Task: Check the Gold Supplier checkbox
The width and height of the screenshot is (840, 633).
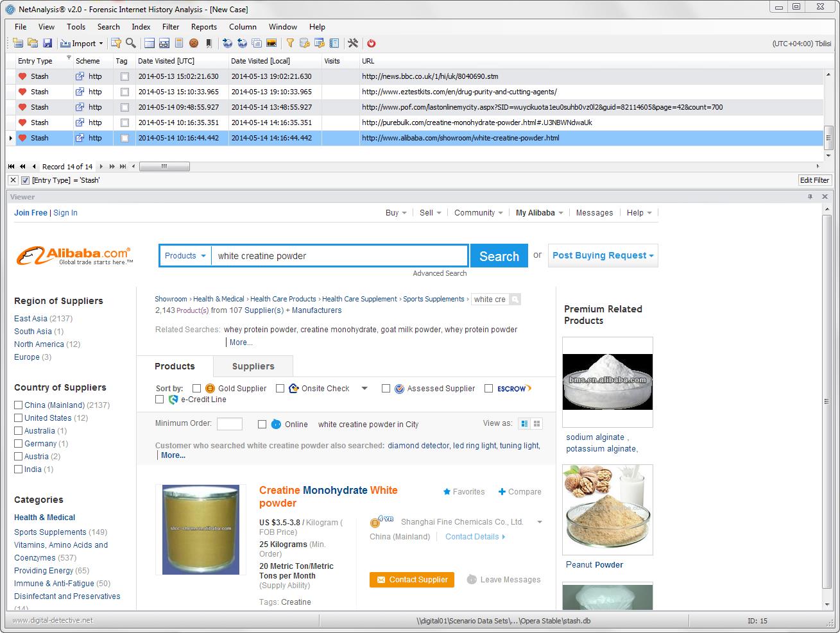Action: [196, 388]
